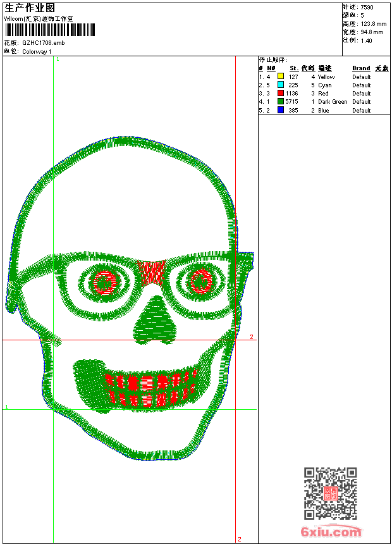The width and height of the screenshot is (392, 544).
Task: Open the 6xiu.com watermark link
Action: pos(331,532)
